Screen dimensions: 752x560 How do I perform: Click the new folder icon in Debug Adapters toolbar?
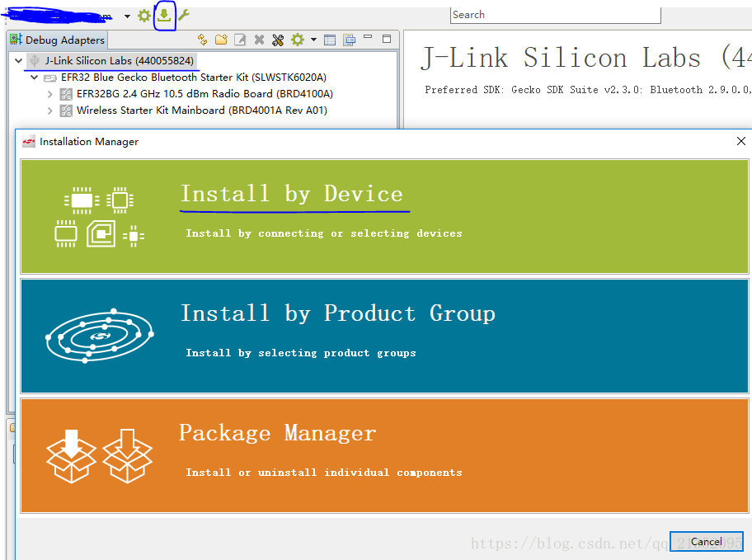221,40
